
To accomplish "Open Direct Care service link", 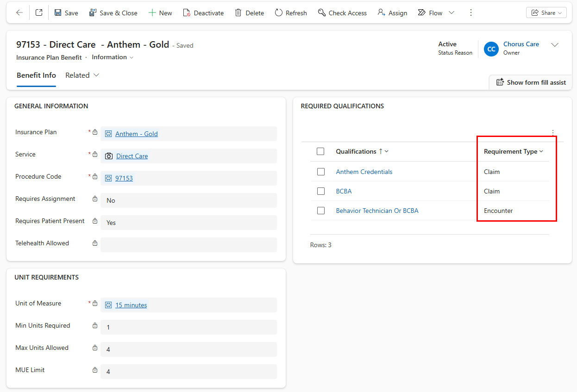I will pyautogui.click(x=132, y=156).
